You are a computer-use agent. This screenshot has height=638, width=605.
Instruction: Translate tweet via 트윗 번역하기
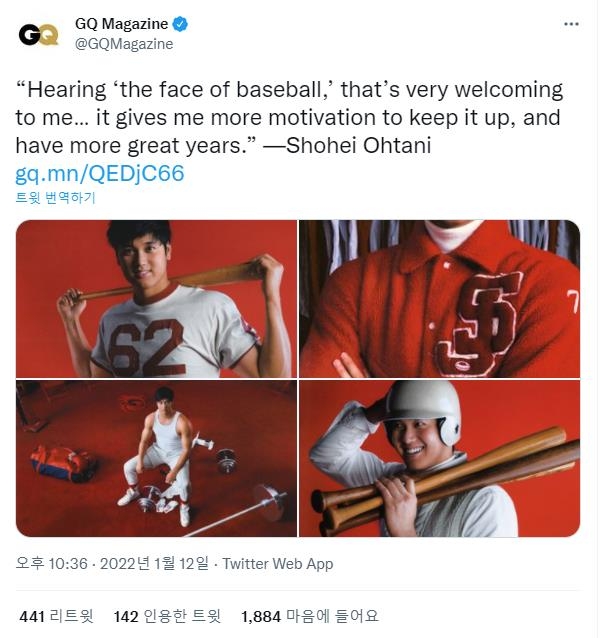click(55, 198)
